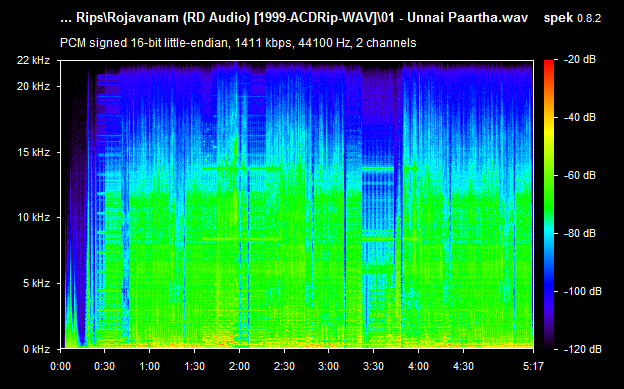
Task: Select the 10 kHz frequency label
Action: pyautogui.click(x=33, y=217)
